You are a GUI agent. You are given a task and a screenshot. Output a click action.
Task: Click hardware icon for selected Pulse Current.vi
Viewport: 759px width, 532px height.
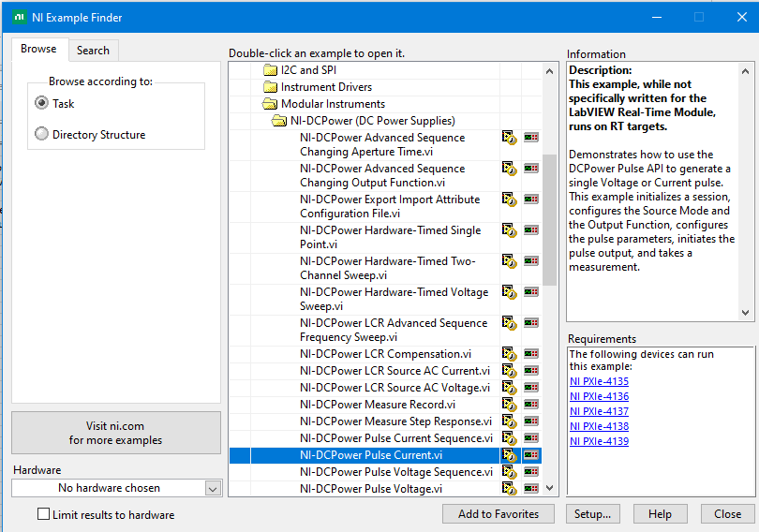(x=531, y=455)
